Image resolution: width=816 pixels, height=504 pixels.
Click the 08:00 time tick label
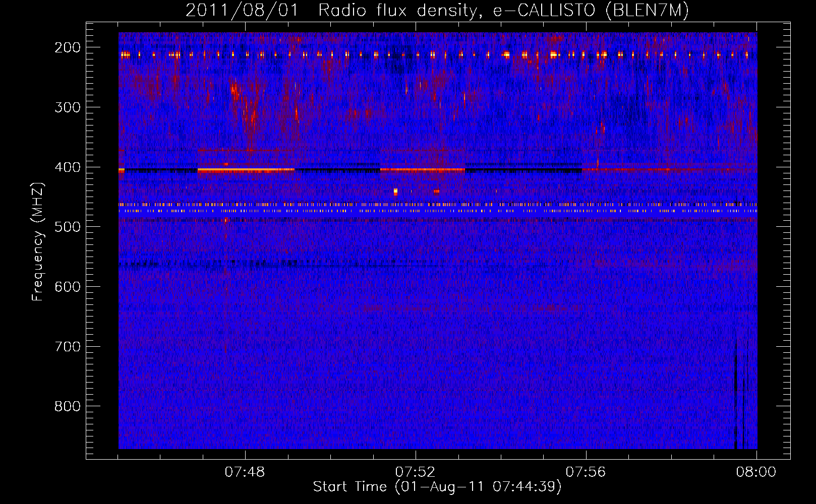click(x=756, y=472)
